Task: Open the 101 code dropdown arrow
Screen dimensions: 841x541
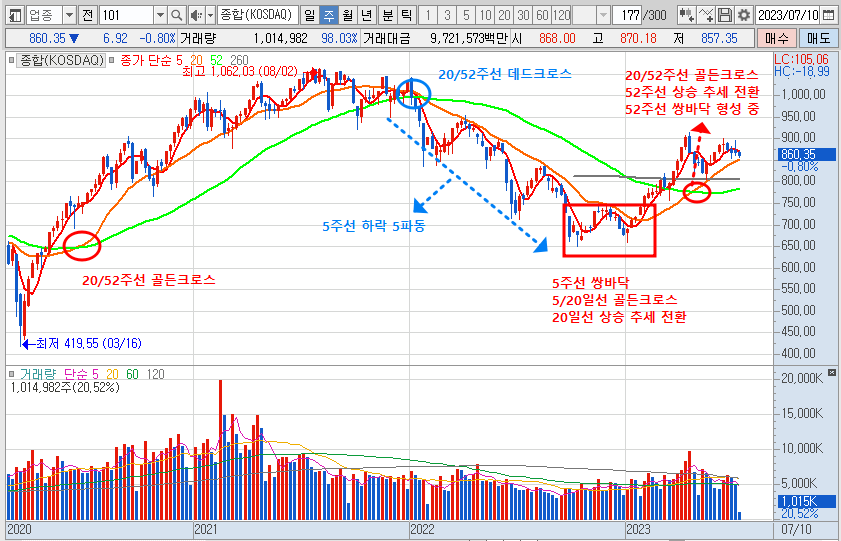Action: click(x=160, y=15)
